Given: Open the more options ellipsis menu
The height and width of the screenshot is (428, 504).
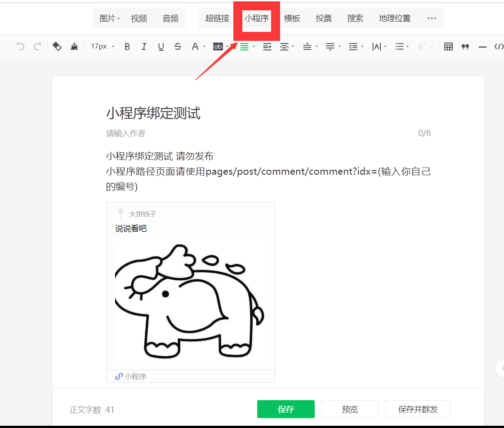Looking at the screenshot, I should click(432, 18).
